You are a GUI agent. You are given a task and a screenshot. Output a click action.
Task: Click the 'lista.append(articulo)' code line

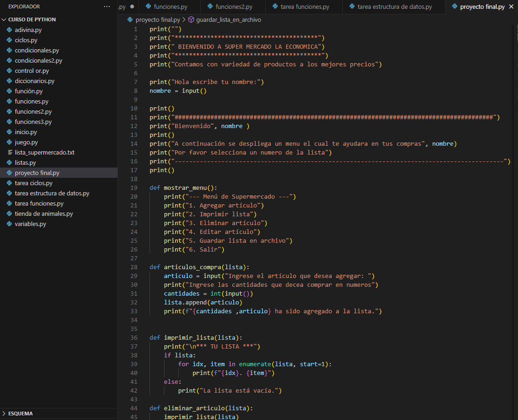[203, 302]
